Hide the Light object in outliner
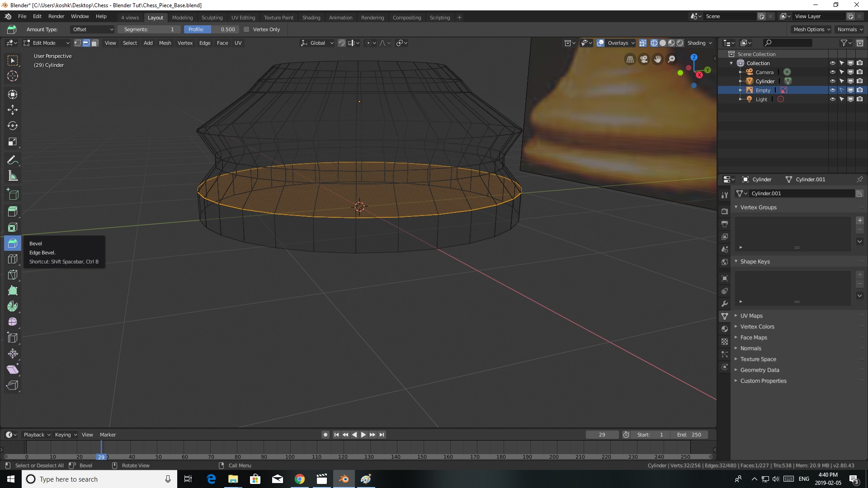Image resolution: width=868 pixels, height=488 pixels. click(832, 99)
